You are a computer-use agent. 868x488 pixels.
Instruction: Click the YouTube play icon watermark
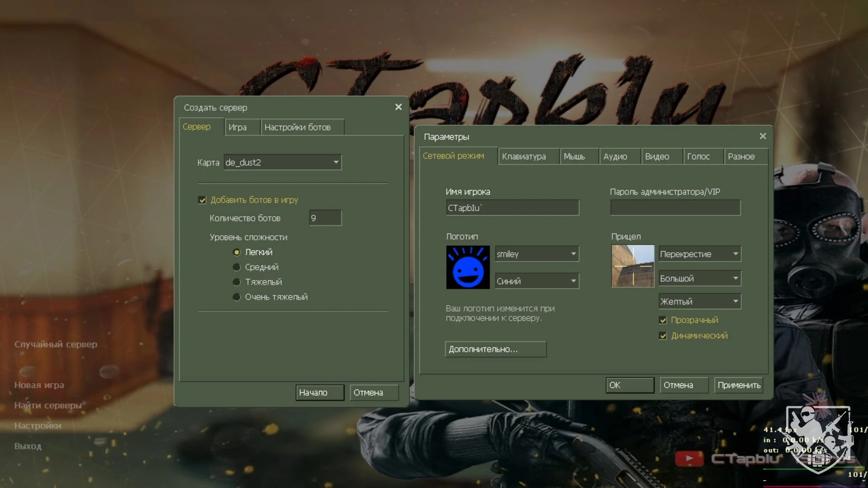point(689,459)
